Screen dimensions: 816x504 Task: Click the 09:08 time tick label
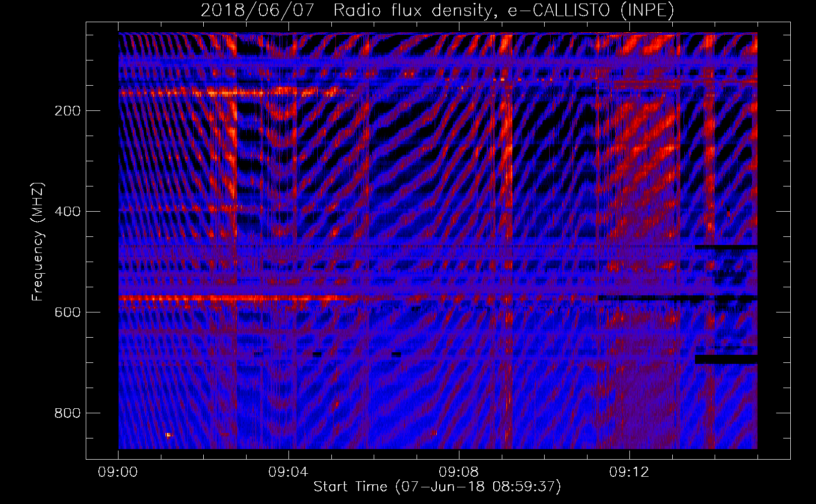point(459,472)
